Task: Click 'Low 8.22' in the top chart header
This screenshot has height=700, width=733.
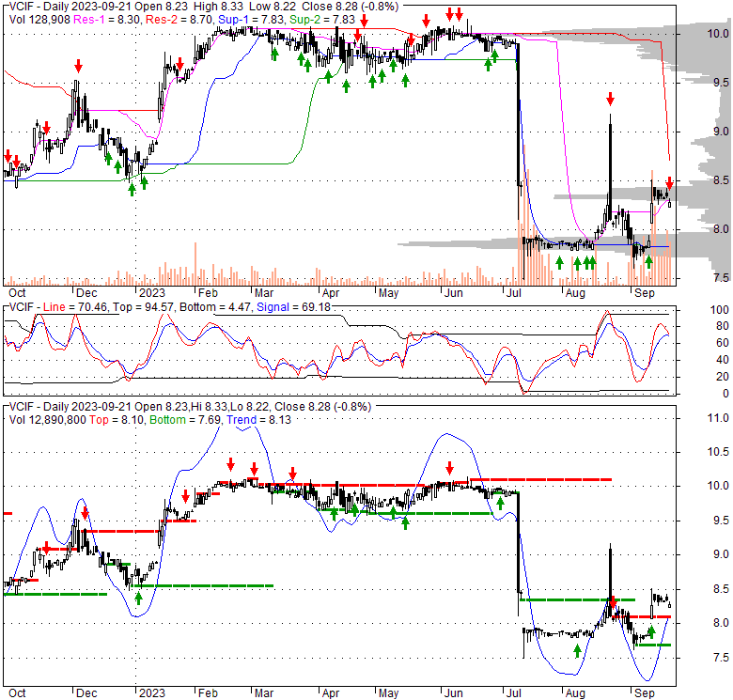Action: [273, 7]
